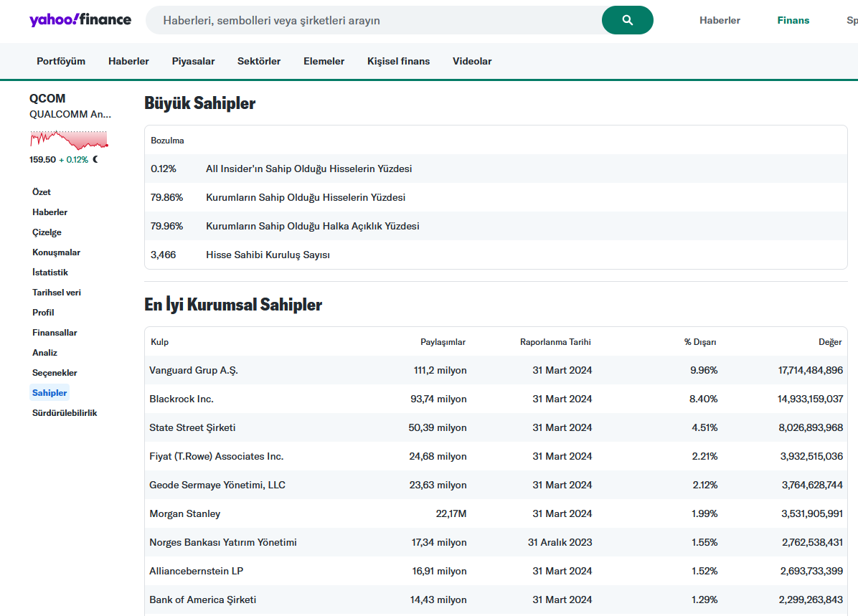Screen dimensions: 858x616
Task: Click the 17,714,484,896 value cell
Action: click(811, 370)
